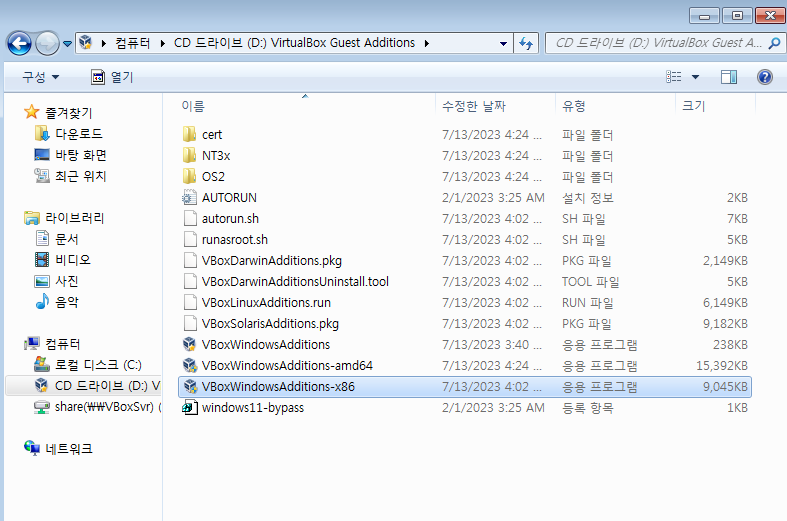Select the cert folder icon
The image size is (787, 521).
pyautogui.click(x=189, y=135)
